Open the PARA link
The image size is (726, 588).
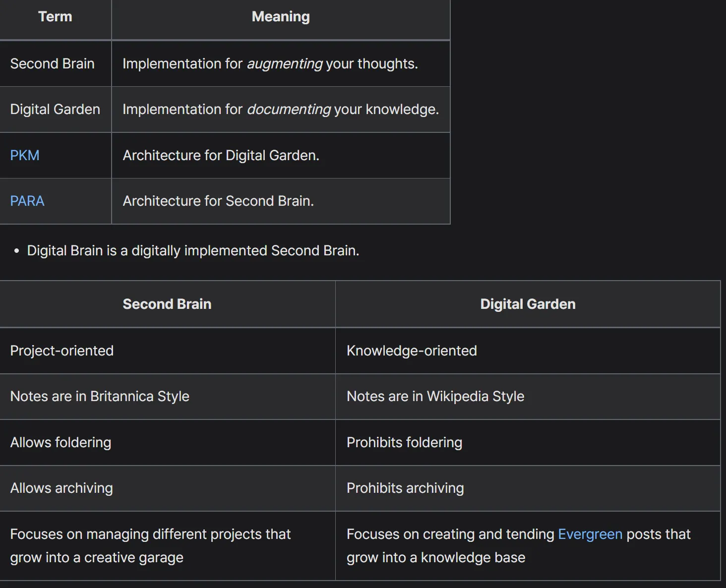27,201
